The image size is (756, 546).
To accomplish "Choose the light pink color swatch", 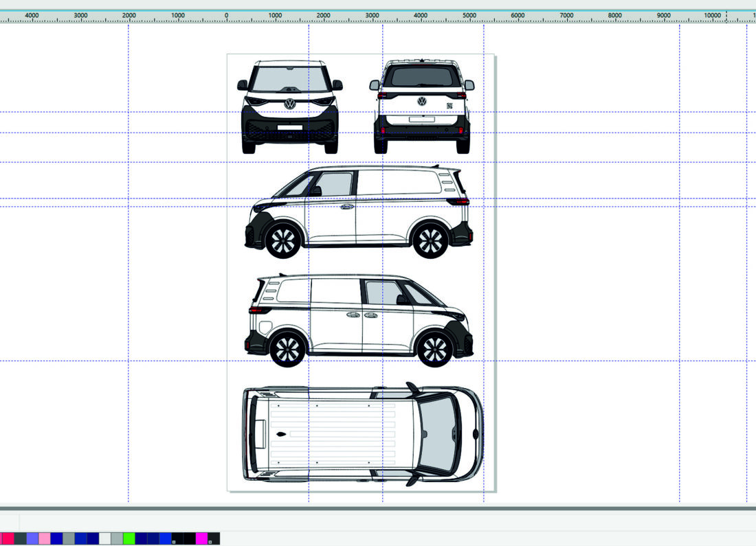I will (x=44, y=538).
